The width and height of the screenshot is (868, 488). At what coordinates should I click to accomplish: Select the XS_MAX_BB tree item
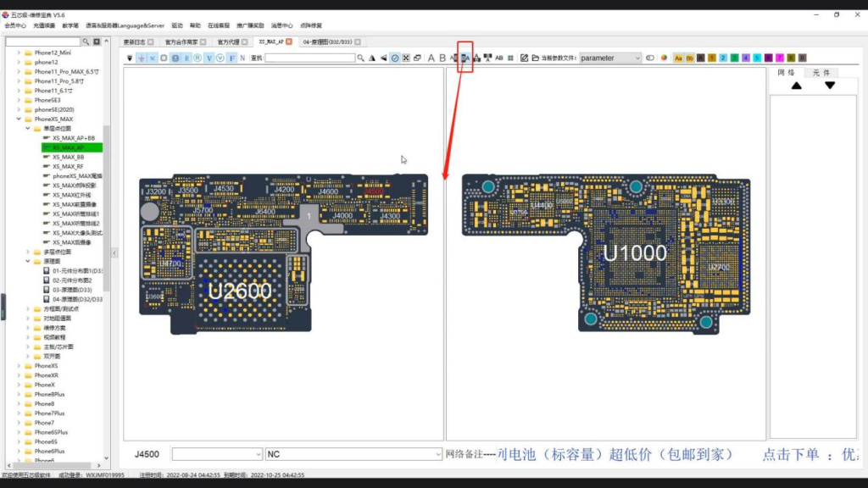click(x=68, y=157)
